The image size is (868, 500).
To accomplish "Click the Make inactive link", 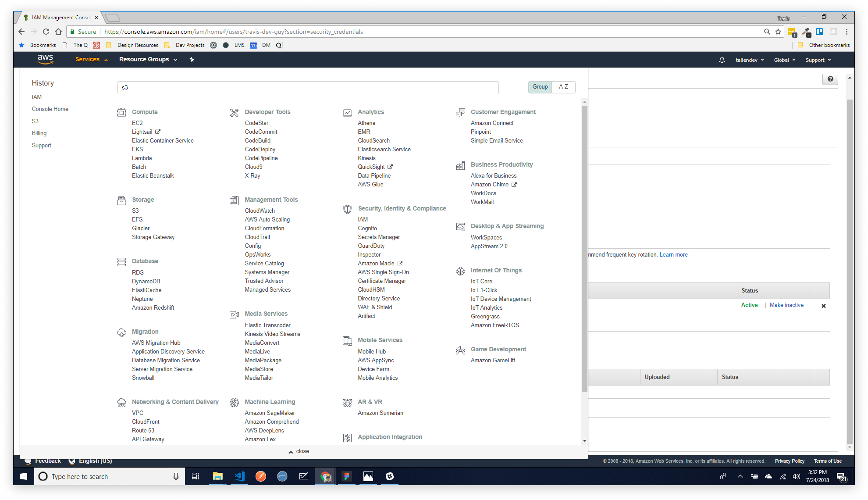I will (x=786, y=305).
